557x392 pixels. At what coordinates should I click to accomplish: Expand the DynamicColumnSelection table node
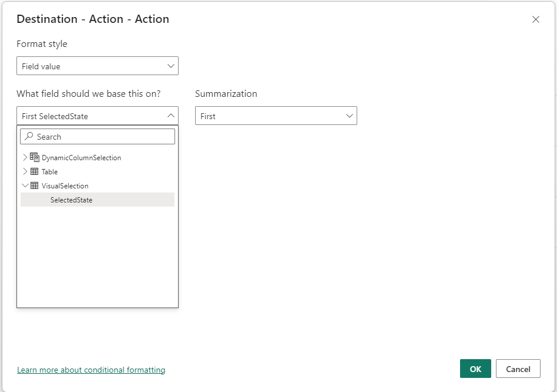[x=25, y=157]
